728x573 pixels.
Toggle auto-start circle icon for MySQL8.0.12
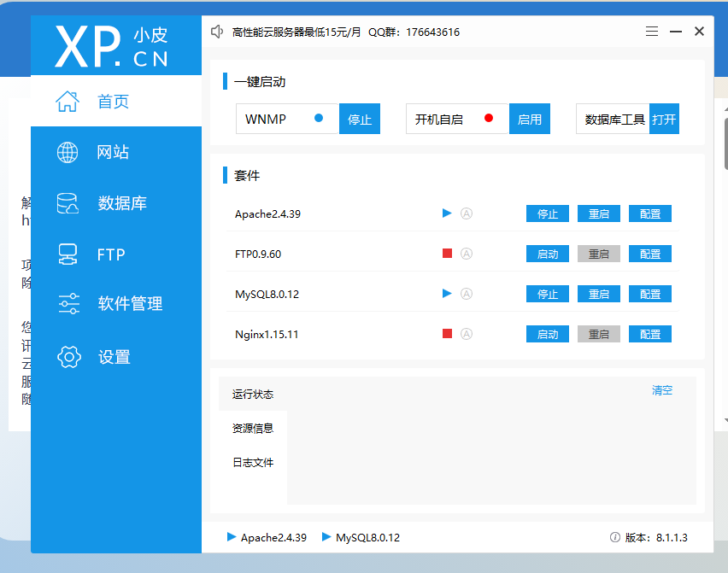pyautogui.click(x=467, y=294)
